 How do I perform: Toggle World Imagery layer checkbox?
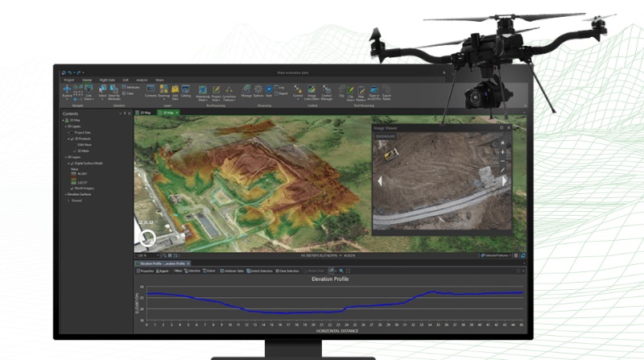(72, 188)
